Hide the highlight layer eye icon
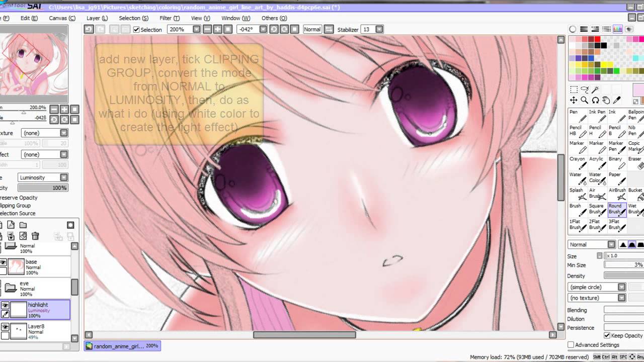This screenshot has width=644, height=362. coord(5,305)
